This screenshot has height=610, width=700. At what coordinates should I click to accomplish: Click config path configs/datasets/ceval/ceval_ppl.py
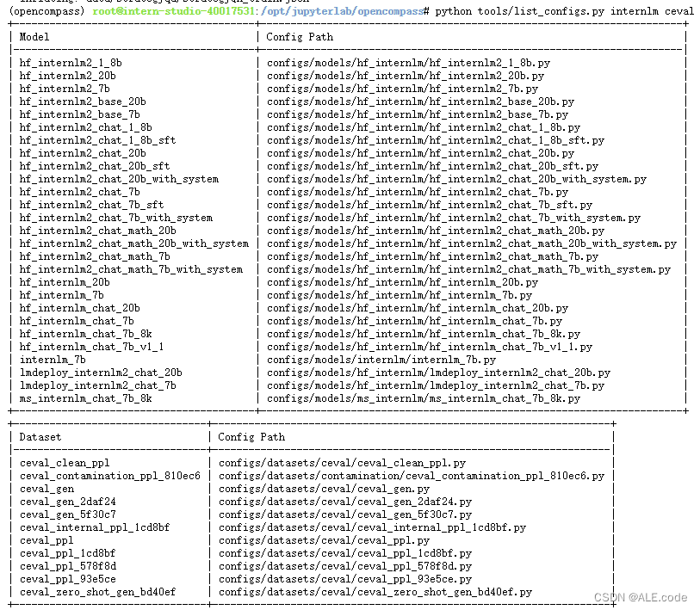click(324, 541)
